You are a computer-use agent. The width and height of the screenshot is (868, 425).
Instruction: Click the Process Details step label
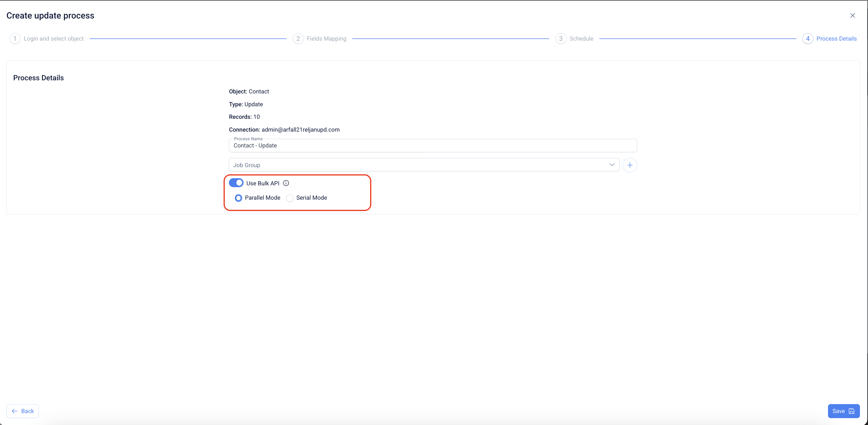(x=836, y=39)
